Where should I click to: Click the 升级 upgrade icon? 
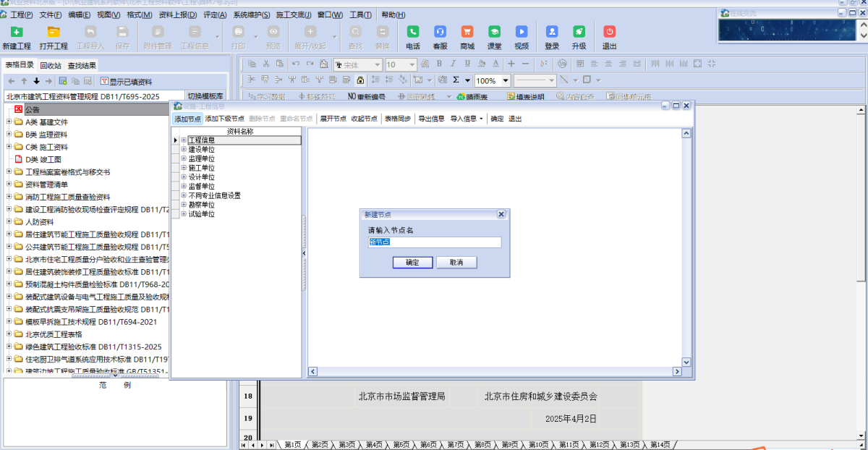point(579,33)
